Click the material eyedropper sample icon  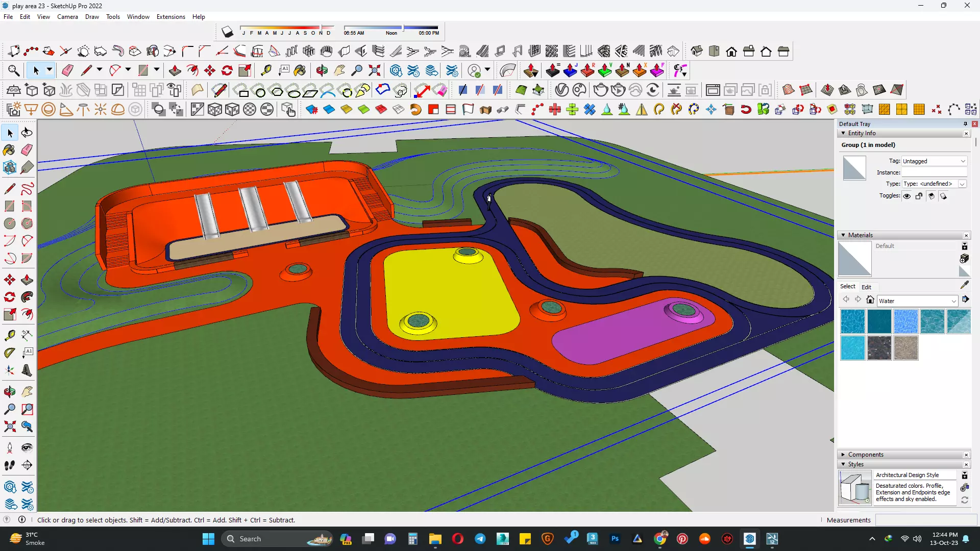tap(964, 285)
